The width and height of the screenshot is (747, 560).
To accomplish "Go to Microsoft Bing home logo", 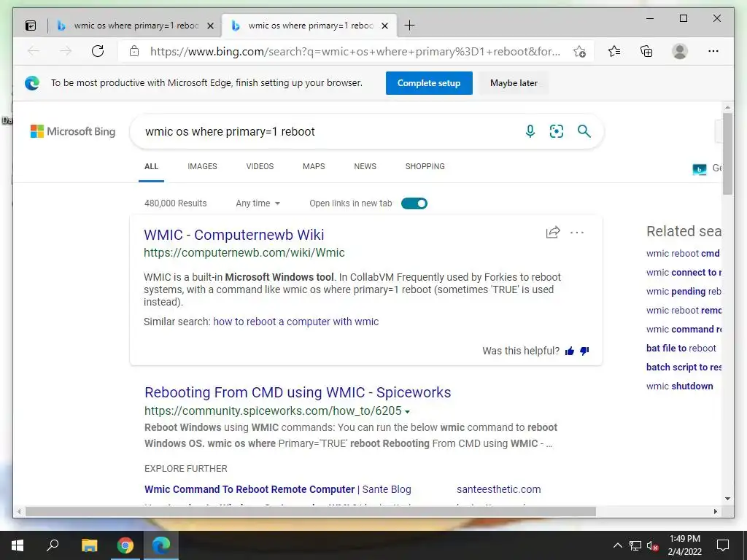I will coord(73,131).
